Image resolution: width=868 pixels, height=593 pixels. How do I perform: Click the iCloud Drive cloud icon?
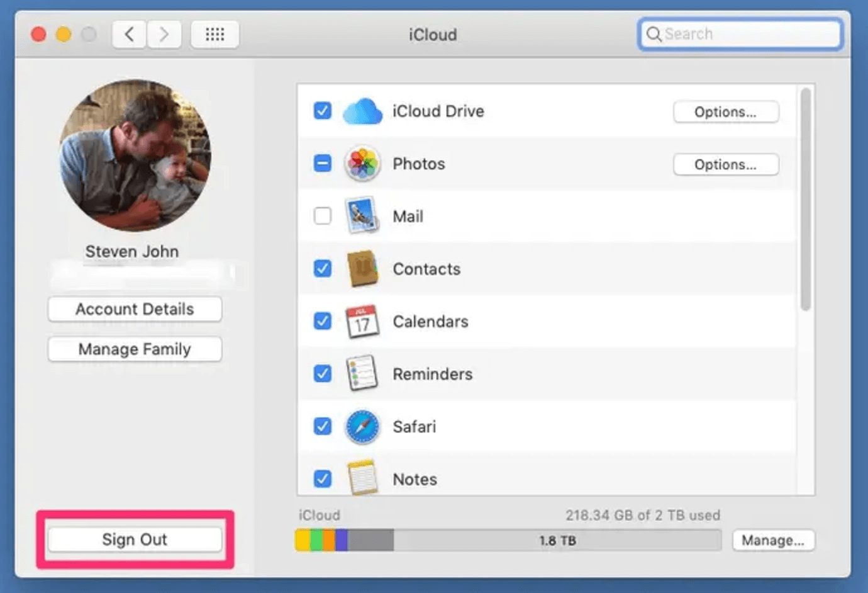(362, 111)
